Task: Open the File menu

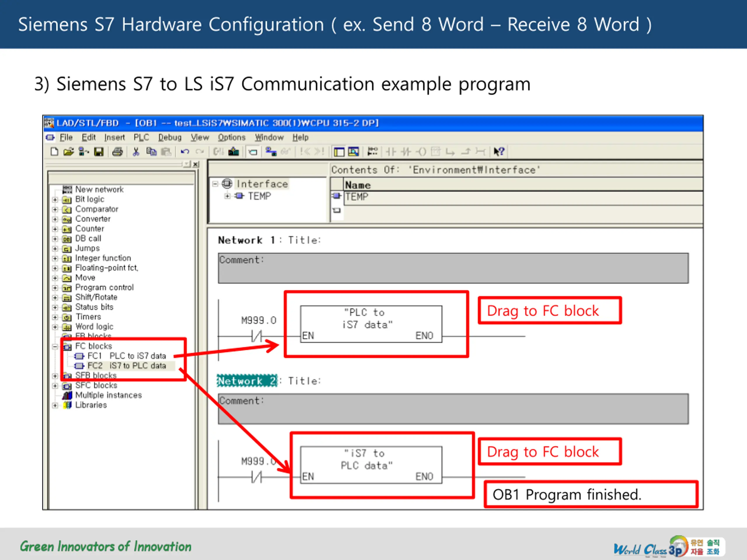Action: tap(66, 137)
